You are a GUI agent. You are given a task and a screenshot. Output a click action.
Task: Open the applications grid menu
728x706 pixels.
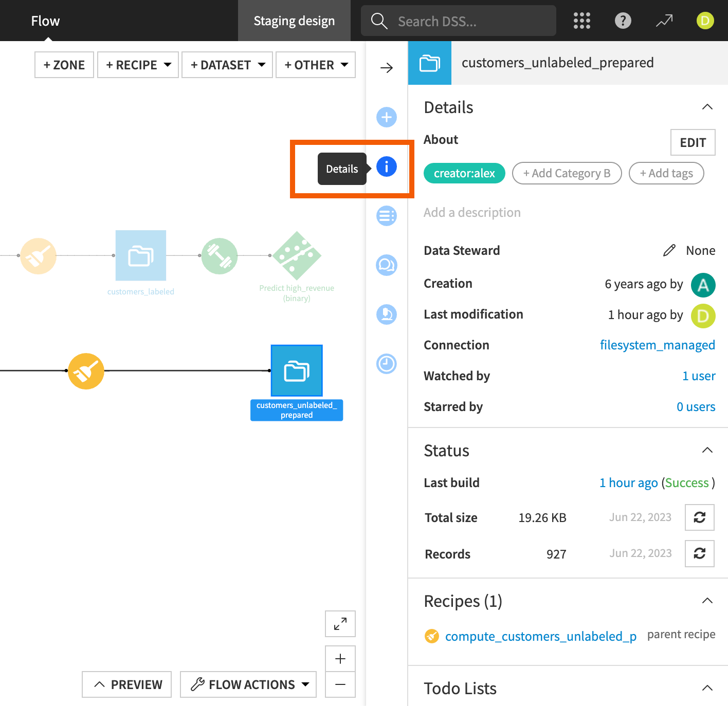pos(581,21)
